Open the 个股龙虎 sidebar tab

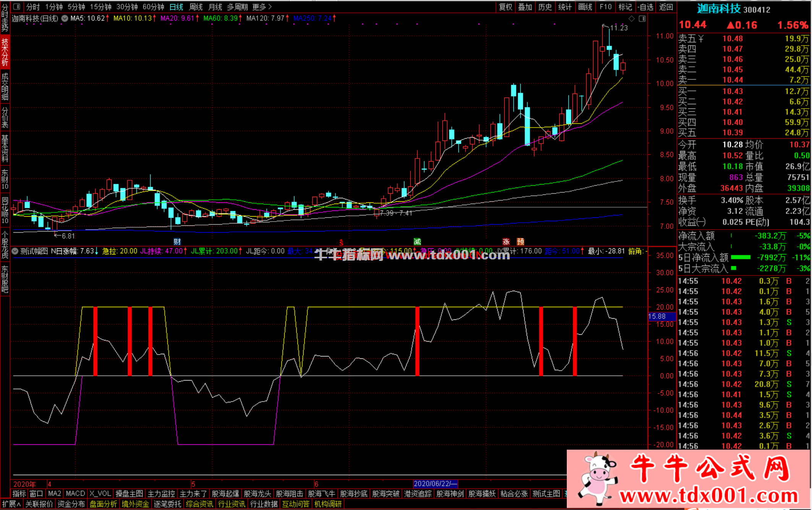coord(5,245)
